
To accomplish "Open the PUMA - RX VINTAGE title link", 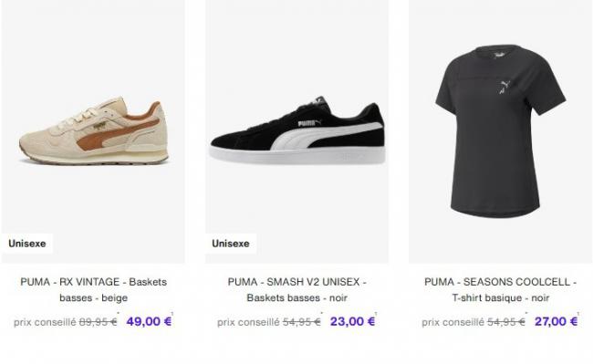I will click(93, 289).
